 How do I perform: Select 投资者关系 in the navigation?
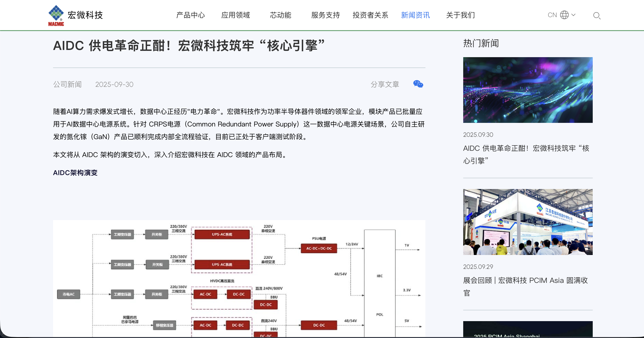pyautogui.click(x=370, y=15)
